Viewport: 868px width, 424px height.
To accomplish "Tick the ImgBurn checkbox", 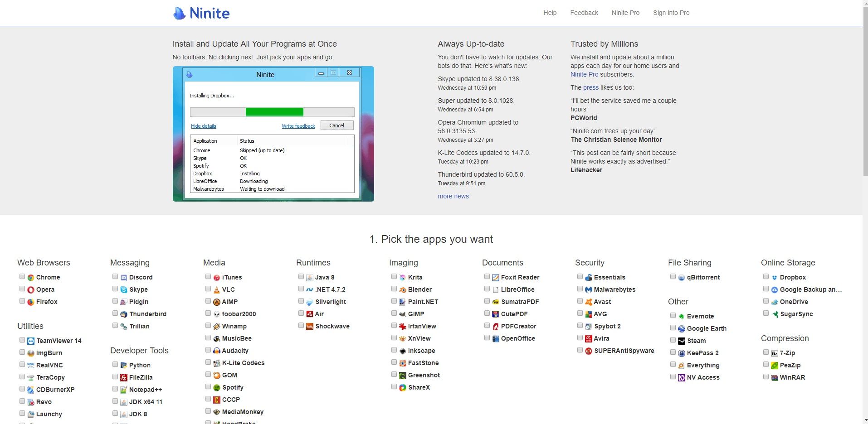I will point(22,352).
